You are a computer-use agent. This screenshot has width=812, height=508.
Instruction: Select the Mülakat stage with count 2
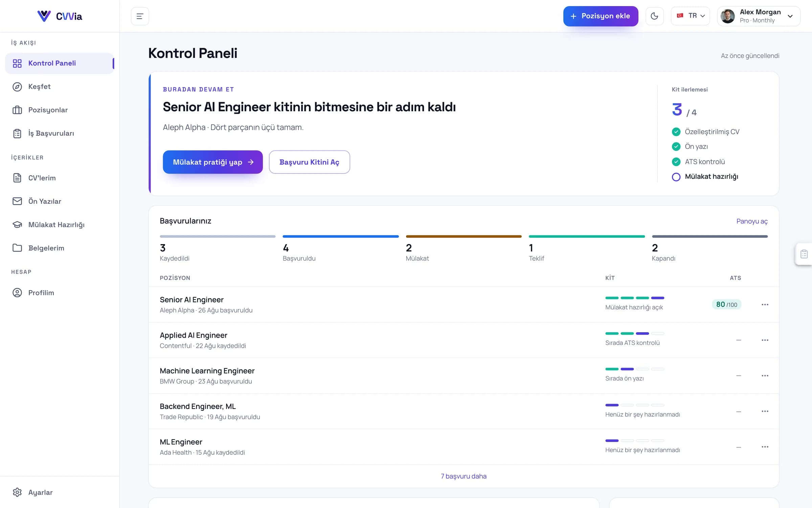point(464,249)
